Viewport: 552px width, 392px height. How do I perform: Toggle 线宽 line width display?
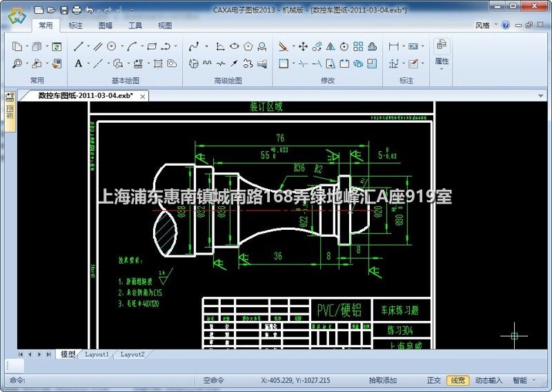click(457, 380)
